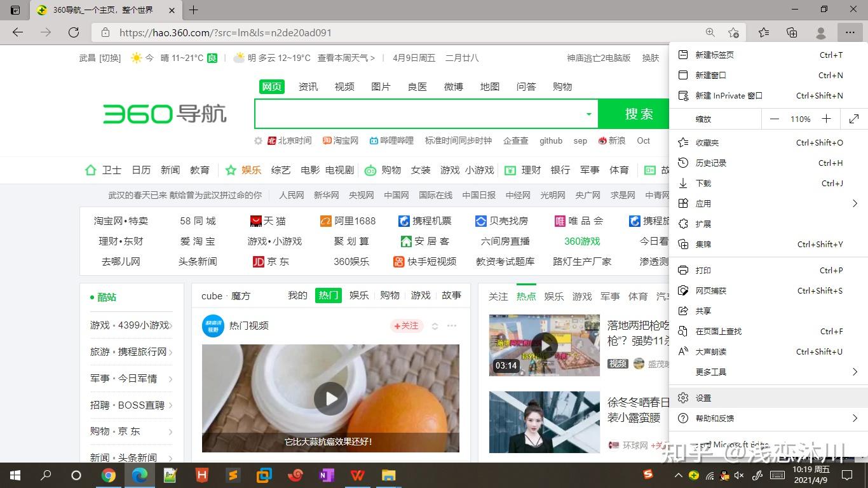868x488 pixels.
Task: Click the user profile avatar icon
Action: (x=820, y=32)
